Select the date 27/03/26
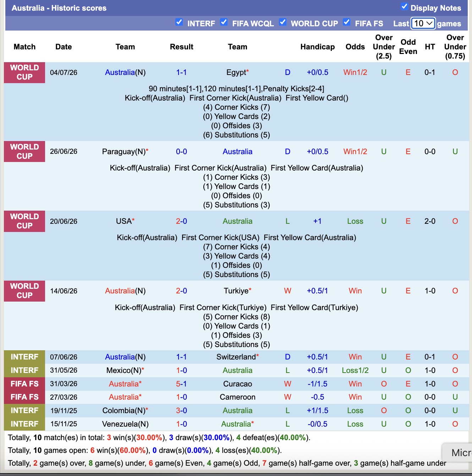 (x=64, y=397)
